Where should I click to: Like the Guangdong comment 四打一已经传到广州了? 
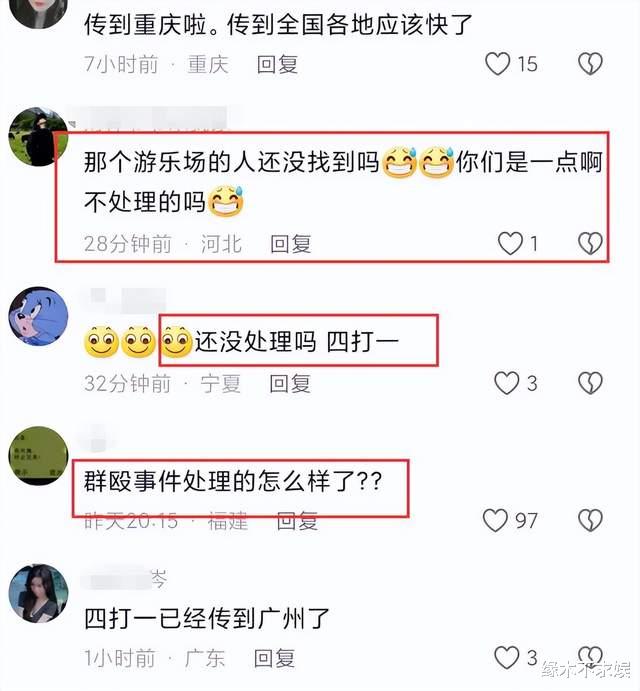(x=506, y=658)
